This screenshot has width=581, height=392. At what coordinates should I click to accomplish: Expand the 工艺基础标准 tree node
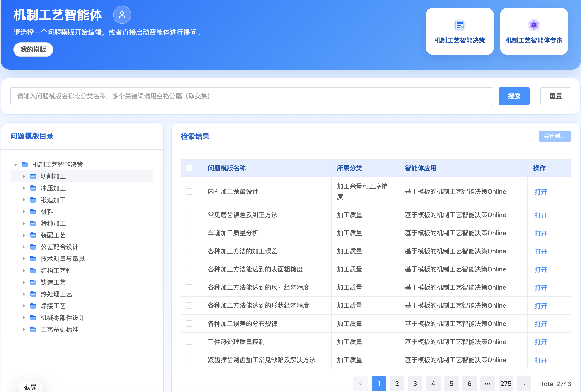click(x=24, y=329)
